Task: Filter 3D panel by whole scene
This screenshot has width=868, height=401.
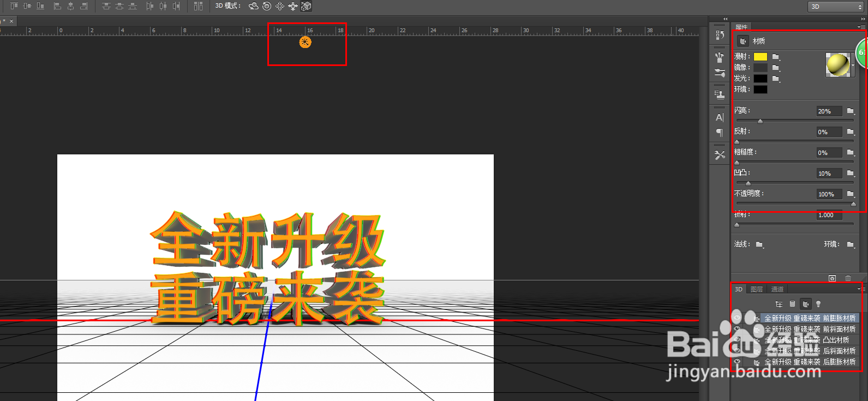Action: pos(779,304)
